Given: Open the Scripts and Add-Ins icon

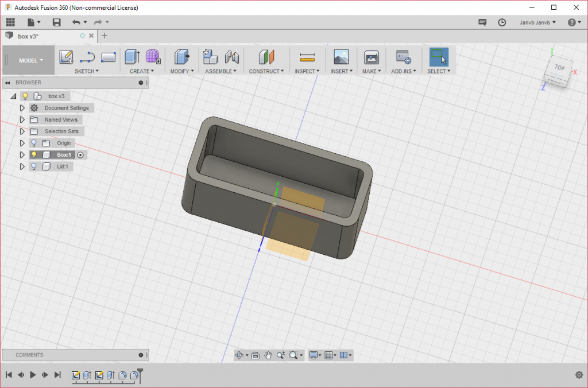Looking at the screenshot, I should (404, 57).
